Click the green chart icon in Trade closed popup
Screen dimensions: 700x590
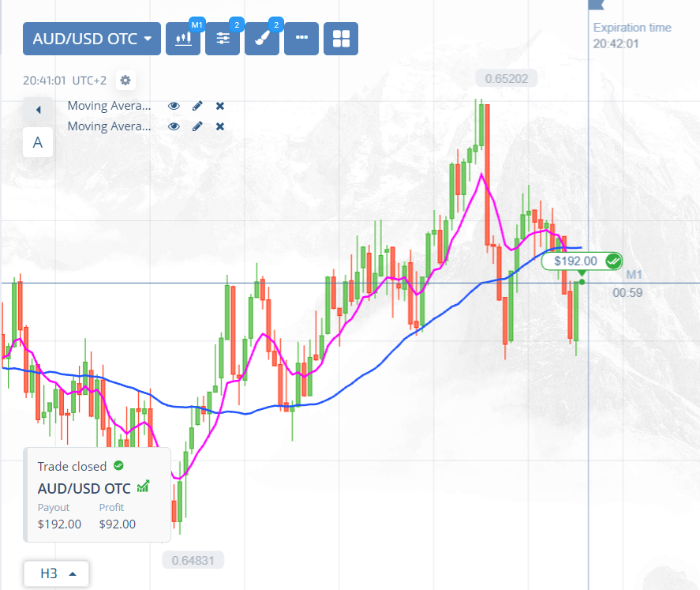144,487
